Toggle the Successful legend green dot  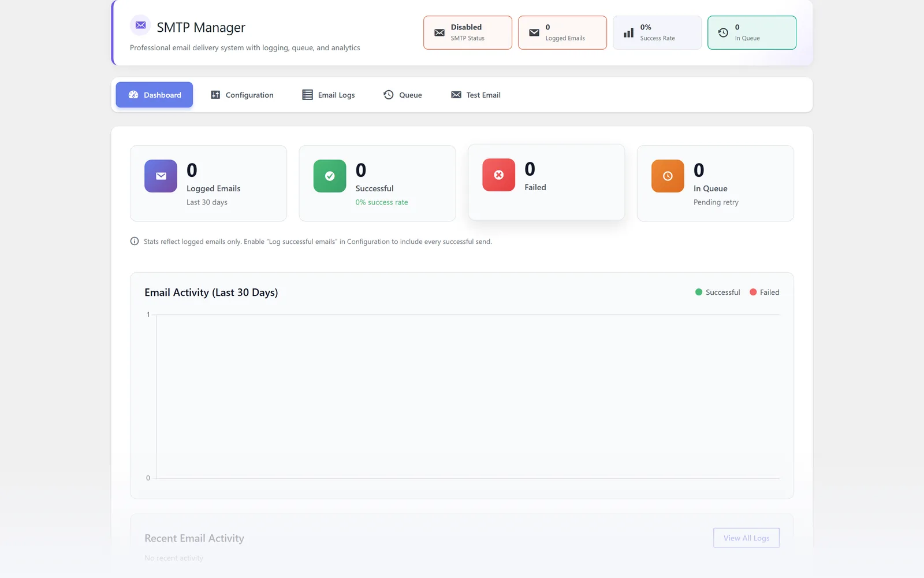coord(699,292)
